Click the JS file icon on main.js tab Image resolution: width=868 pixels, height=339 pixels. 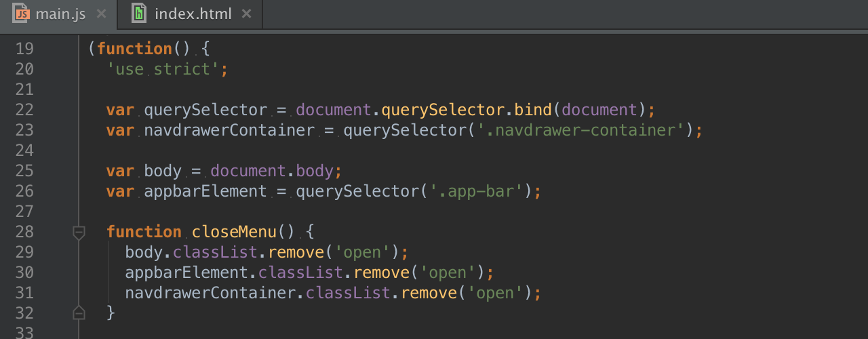(x=22, y=14)
